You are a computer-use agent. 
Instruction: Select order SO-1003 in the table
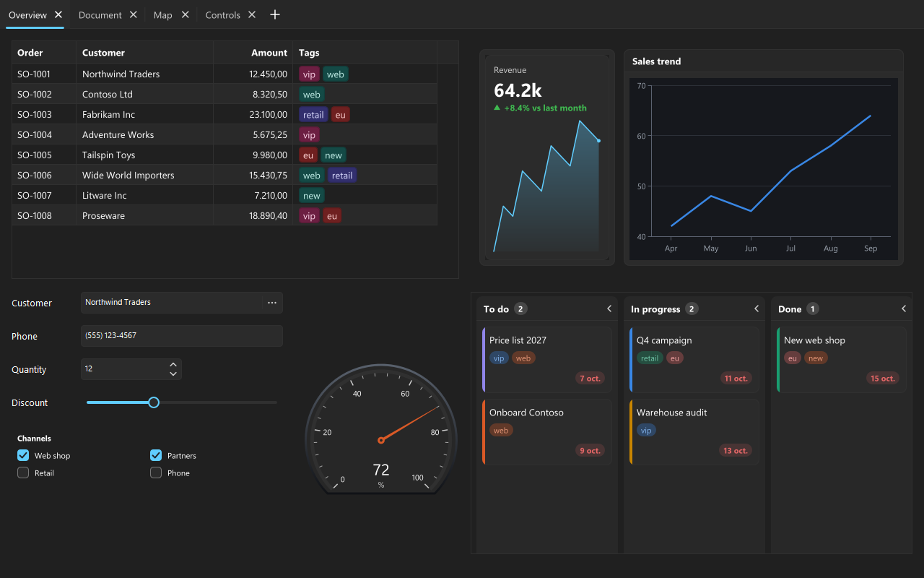click(x=225, y=114)
